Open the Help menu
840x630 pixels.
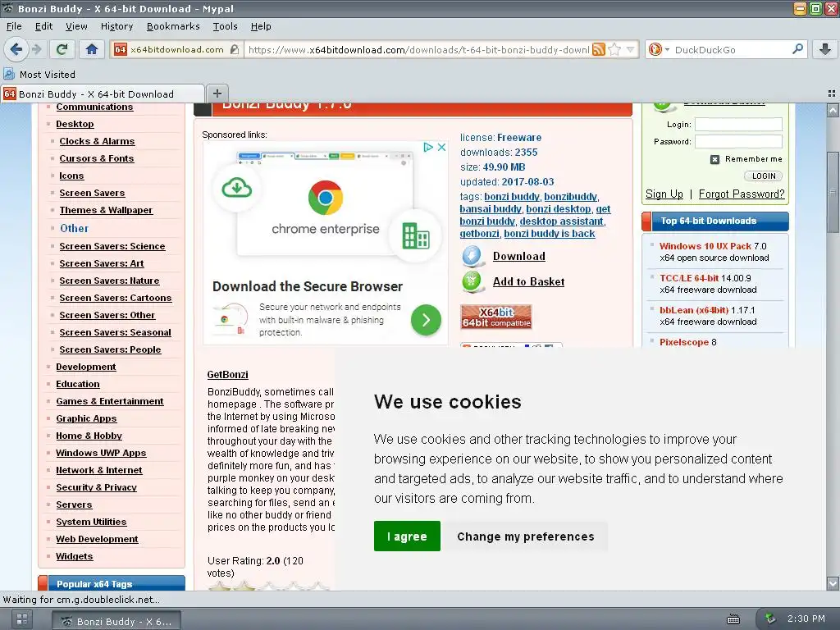[261, 26]
